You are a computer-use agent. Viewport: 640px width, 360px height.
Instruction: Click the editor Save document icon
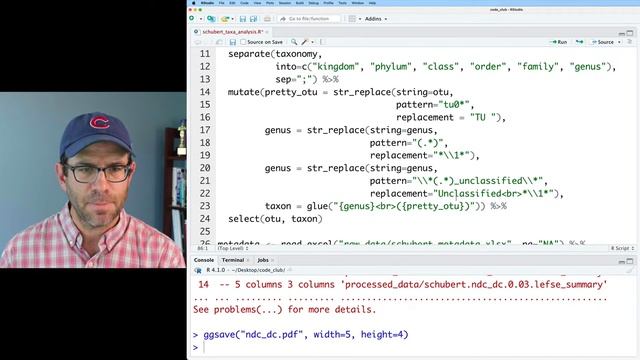(x=233, y=42)
